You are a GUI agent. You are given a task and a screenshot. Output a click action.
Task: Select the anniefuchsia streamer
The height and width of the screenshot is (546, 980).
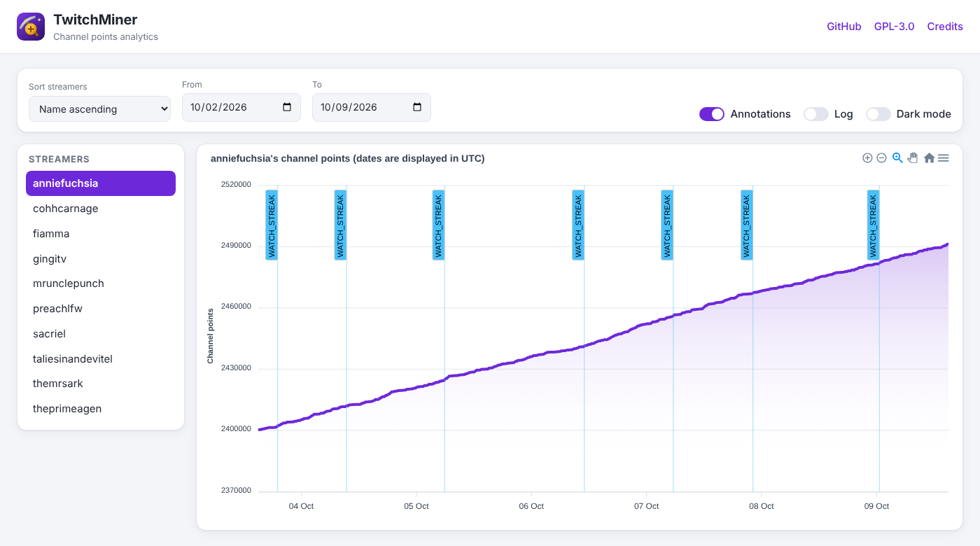(x=101, y=183)
